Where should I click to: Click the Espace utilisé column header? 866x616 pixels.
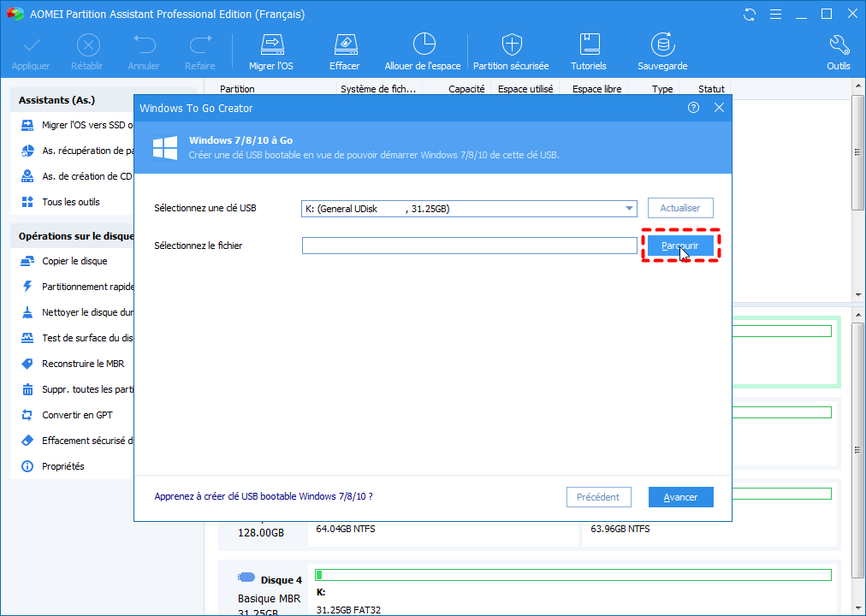click(525, 89)
